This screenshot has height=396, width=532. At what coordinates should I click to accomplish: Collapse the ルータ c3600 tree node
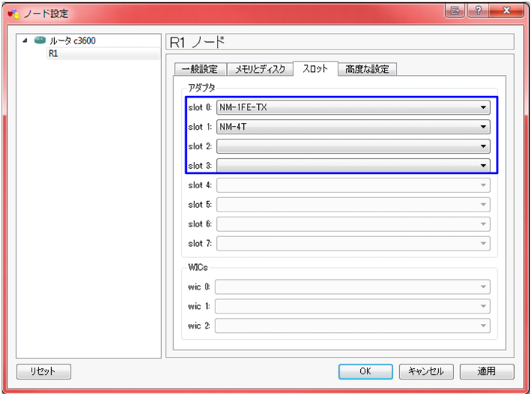click(27, 40)
